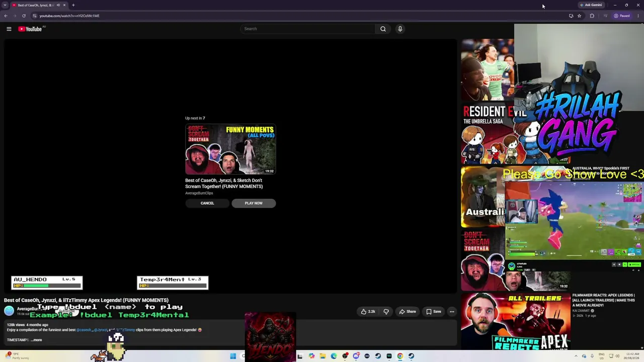The height and width of the screenshot is (362, 644).
Task: Click the YouTube search magnifier button
Action: tap(383, 29)
